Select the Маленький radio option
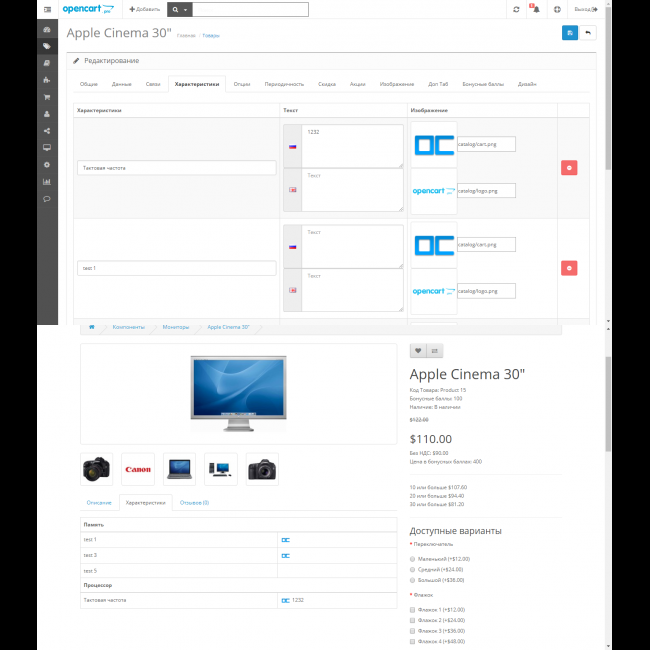The width and height of the screenshot is (650, 650). (x=413, y=559)
